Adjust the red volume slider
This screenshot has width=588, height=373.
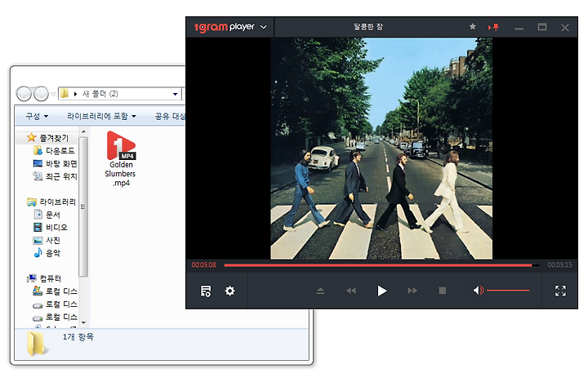click(x=508, y=290)
